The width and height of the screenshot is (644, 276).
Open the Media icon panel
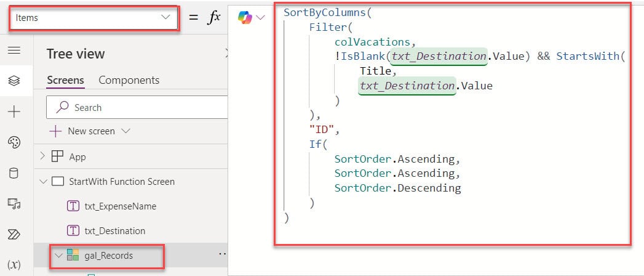[14, 203]
